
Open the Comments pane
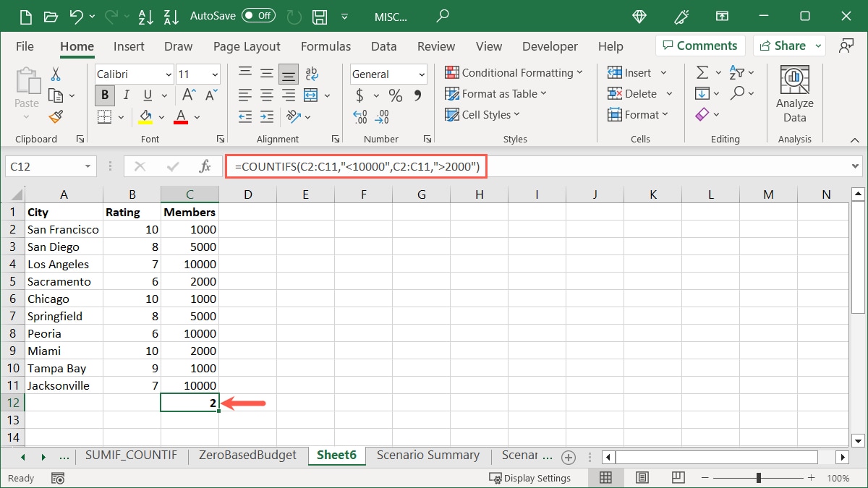click(700, 45)
